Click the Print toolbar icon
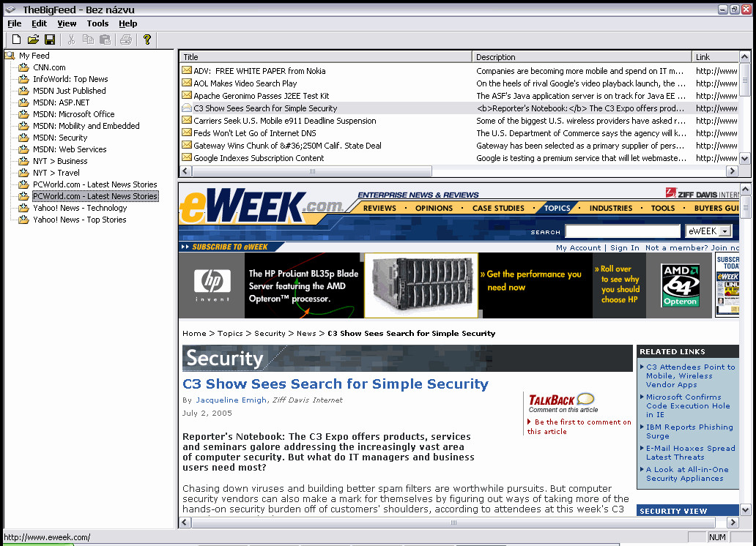Viewport: 756px width, 546px height. click(x=126, y=40)
